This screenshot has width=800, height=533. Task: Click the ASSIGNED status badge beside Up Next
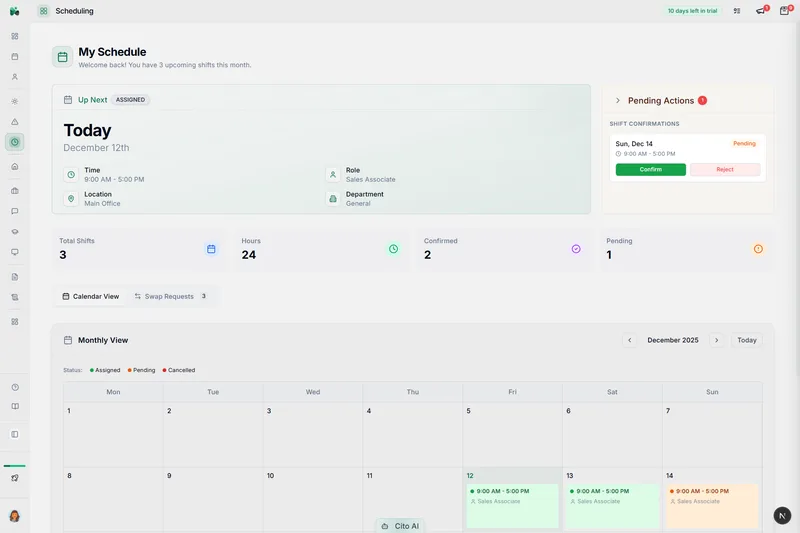130,100
